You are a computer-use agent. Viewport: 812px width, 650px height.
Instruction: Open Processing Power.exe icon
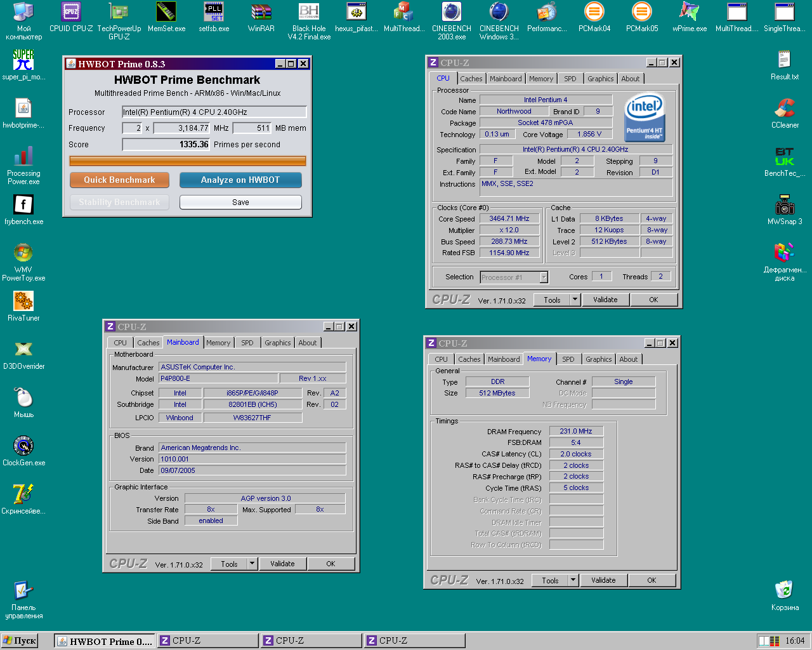[x=23, y=166]
